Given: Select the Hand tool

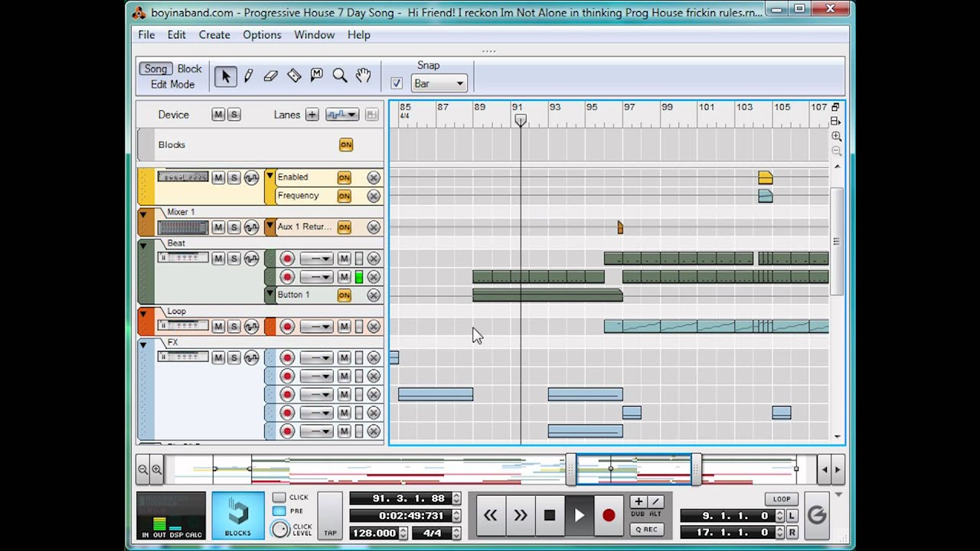Looking at the screenshot, I should pos(363,76).
